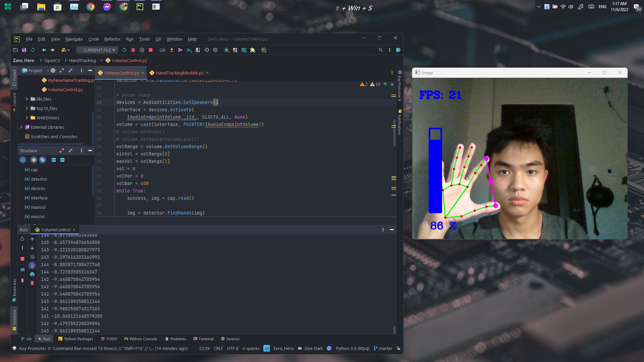
Task: Toggle read-only lock in status bar
Action: 398,348
